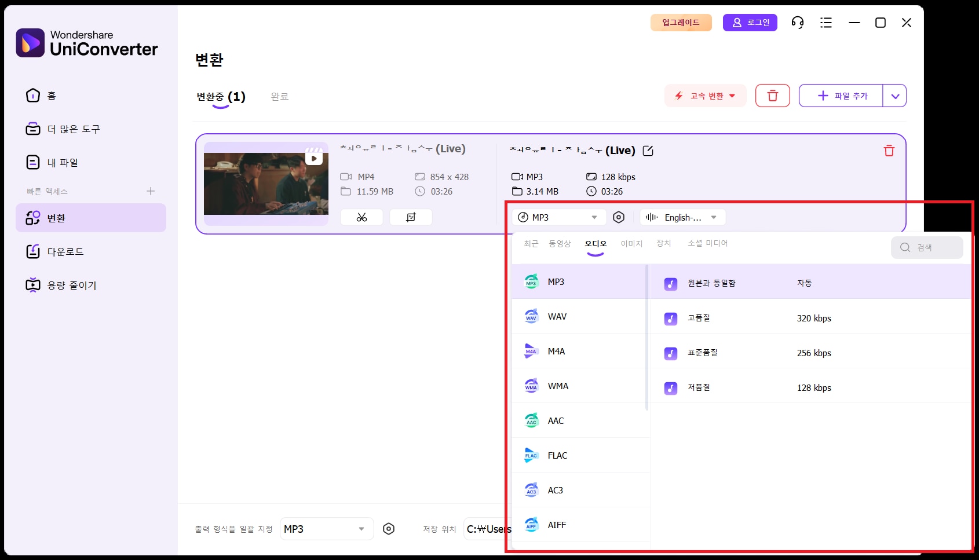Open batch format settings gear at bottom

pos(389,529)
